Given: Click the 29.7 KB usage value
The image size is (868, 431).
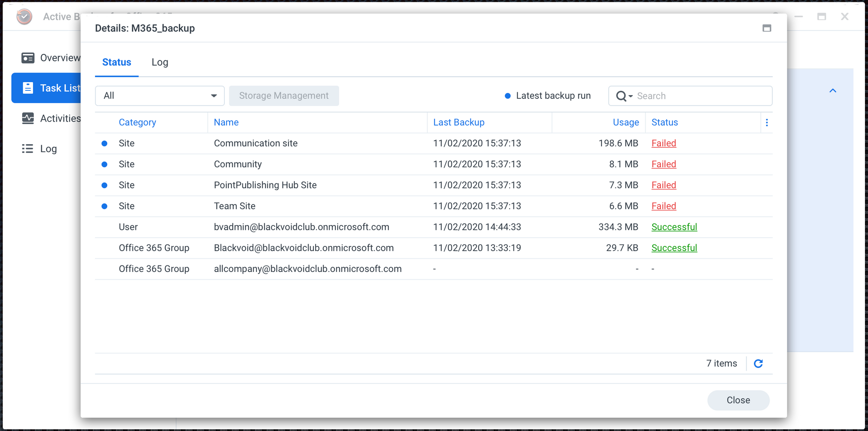Looking at the screenshot, I should pos(622,248).
